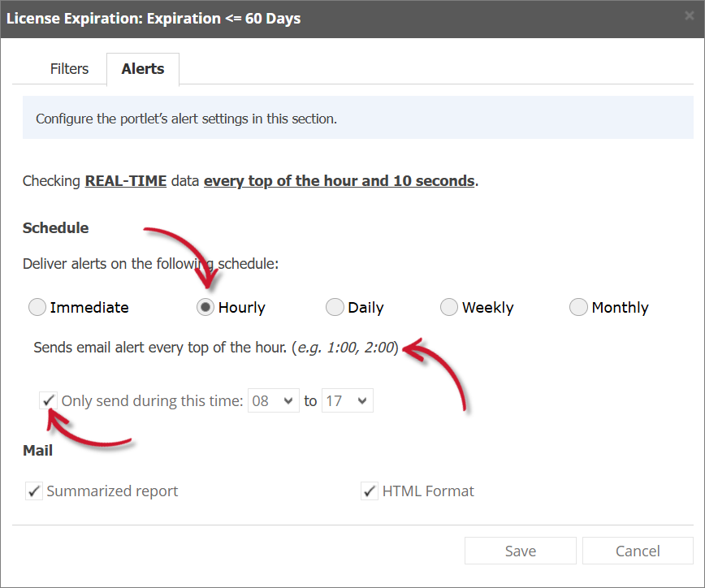
Task: Click the Mail section heading
Action: (37, 450)
